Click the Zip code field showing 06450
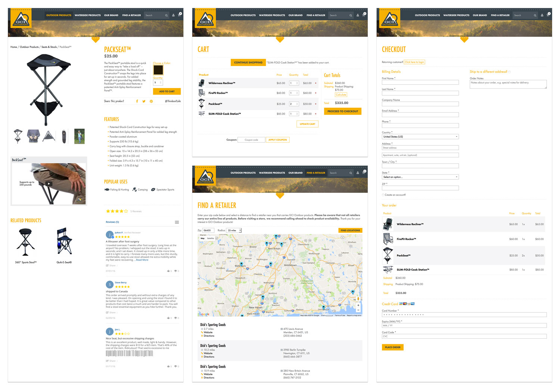 tap(208, 231)
